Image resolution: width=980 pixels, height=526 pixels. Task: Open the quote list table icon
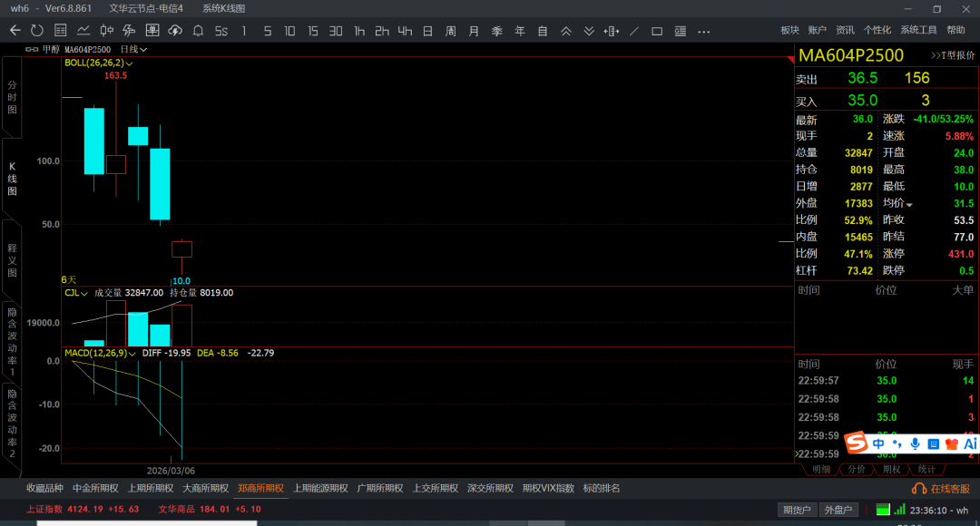(x=60, y=31)
